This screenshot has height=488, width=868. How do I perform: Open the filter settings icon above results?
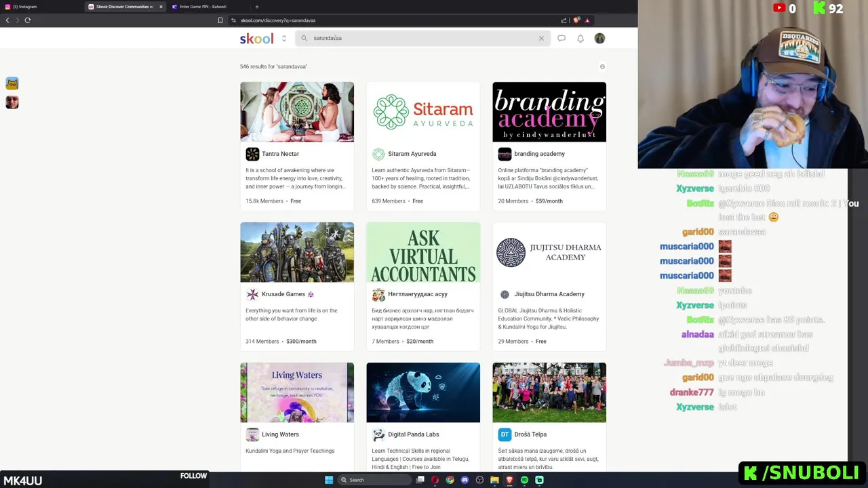click(x=602, y=66)
